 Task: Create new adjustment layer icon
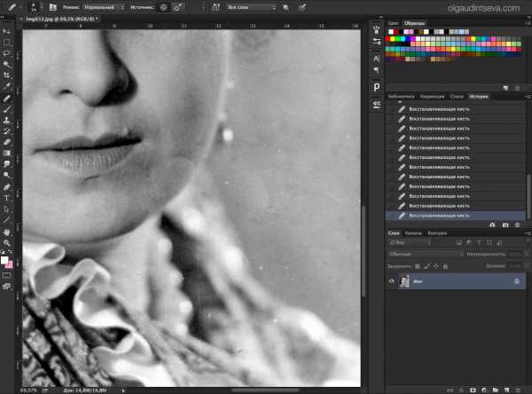[484, 390]
